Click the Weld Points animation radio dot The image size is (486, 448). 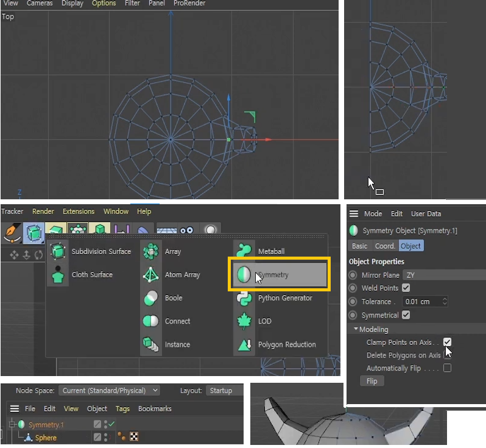click(x=353, y=288)
